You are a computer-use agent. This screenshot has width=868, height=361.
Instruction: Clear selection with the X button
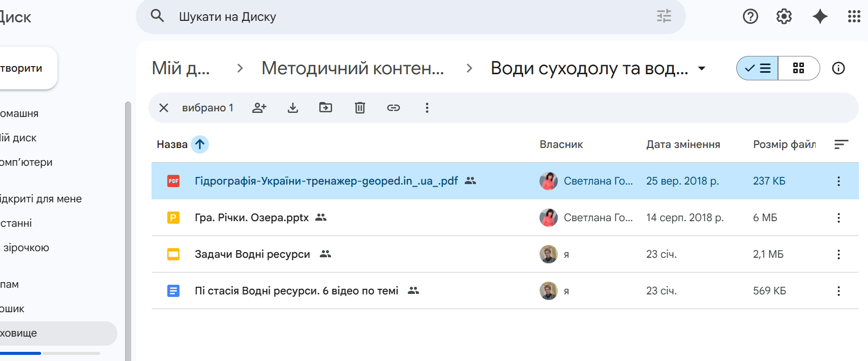(x=164, y=108)
